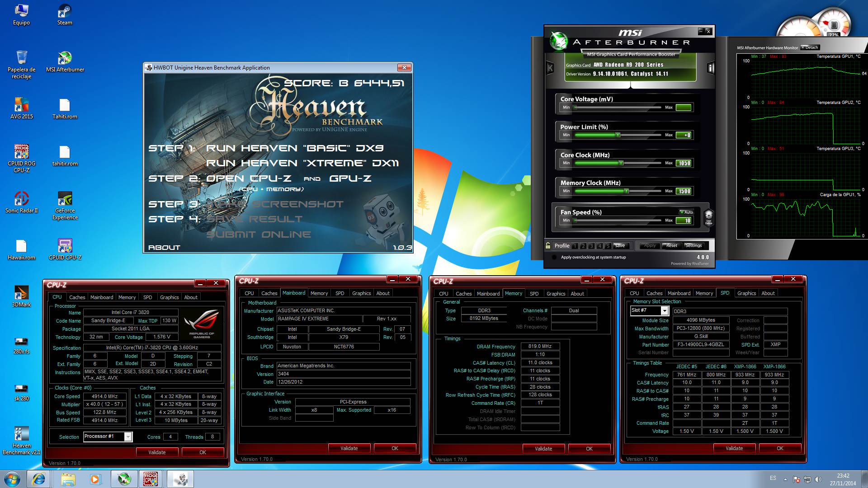Select Afterburner profile slot 5
868x488 pixels.
[608, 246]
